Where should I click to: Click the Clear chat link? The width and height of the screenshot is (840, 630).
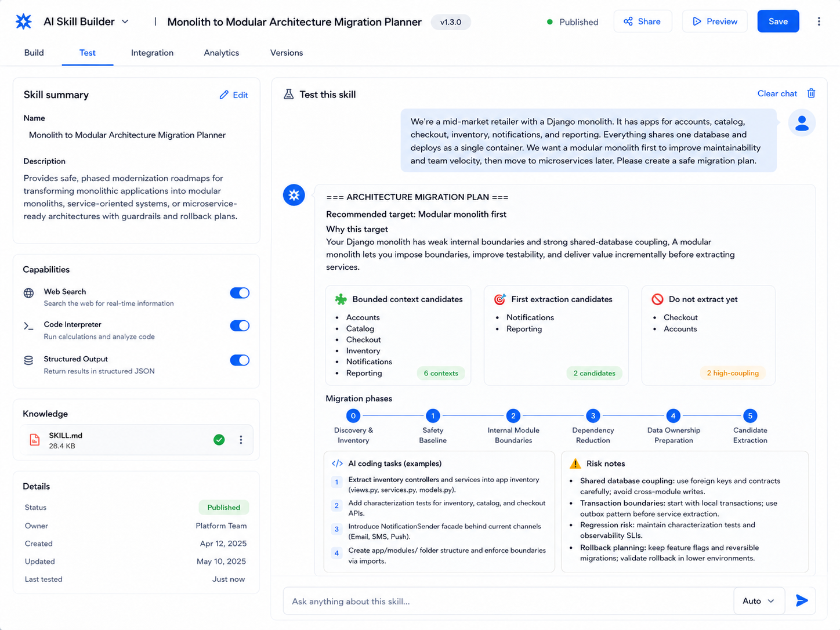777,93
